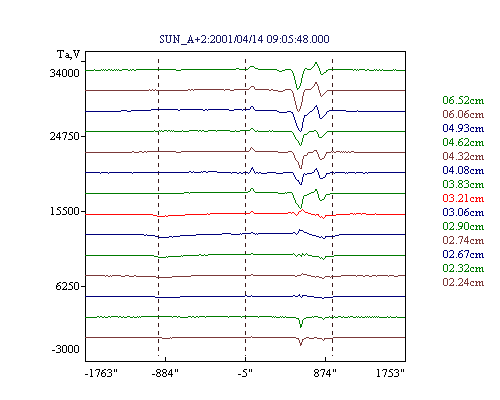The width and height of the screenshot is (500, 400).
Task: Click the 15500 y-axis tick label
Action: 65,211
